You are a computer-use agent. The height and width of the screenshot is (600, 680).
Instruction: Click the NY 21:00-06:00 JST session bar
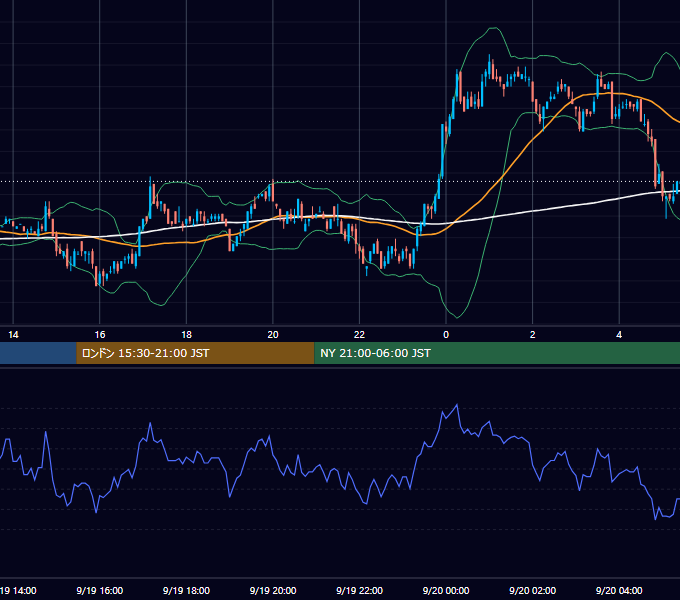[497, 353]
